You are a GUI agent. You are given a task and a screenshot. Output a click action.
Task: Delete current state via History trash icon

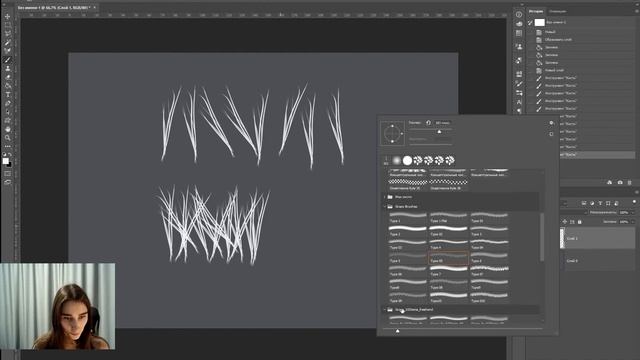coord(630,182)
